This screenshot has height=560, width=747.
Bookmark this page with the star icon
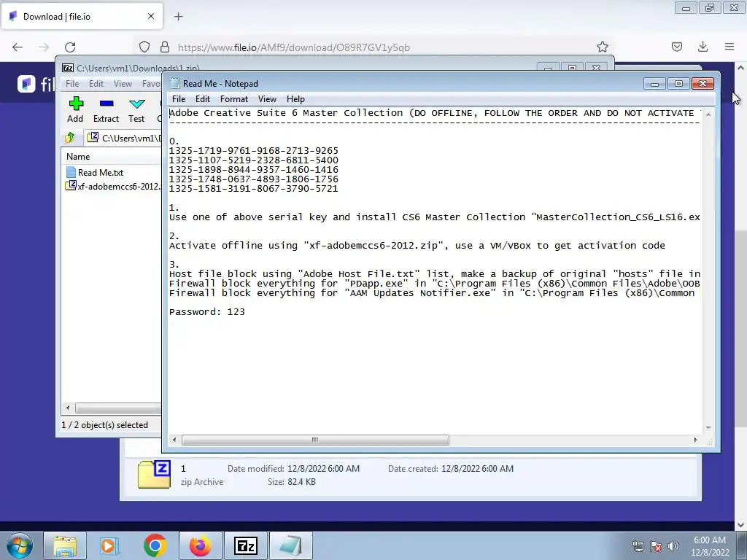(602, 47)
